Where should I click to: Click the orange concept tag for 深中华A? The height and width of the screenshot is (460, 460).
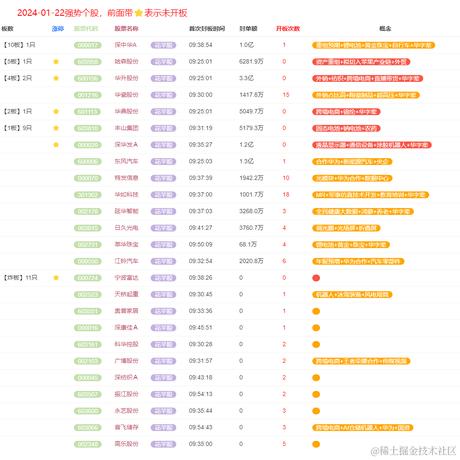[x=374, y=45]
